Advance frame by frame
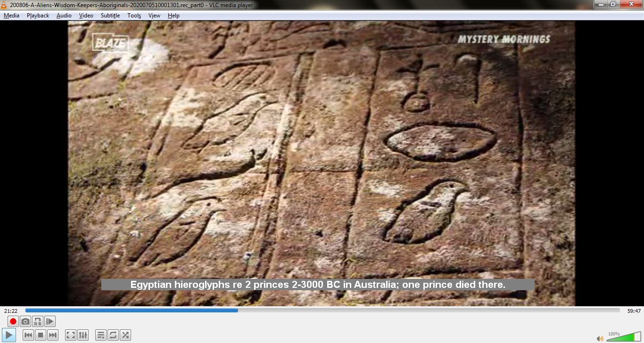 click(50, 321)
